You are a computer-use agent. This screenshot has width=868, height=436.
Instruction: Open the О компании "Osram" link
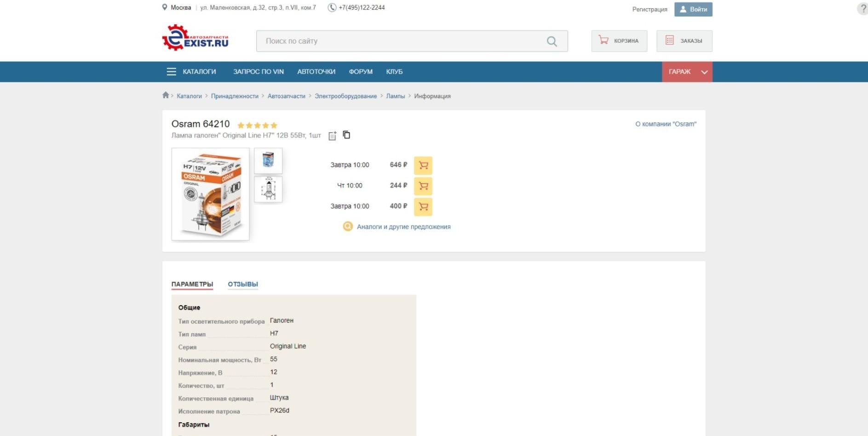click(x=666, y=124)
